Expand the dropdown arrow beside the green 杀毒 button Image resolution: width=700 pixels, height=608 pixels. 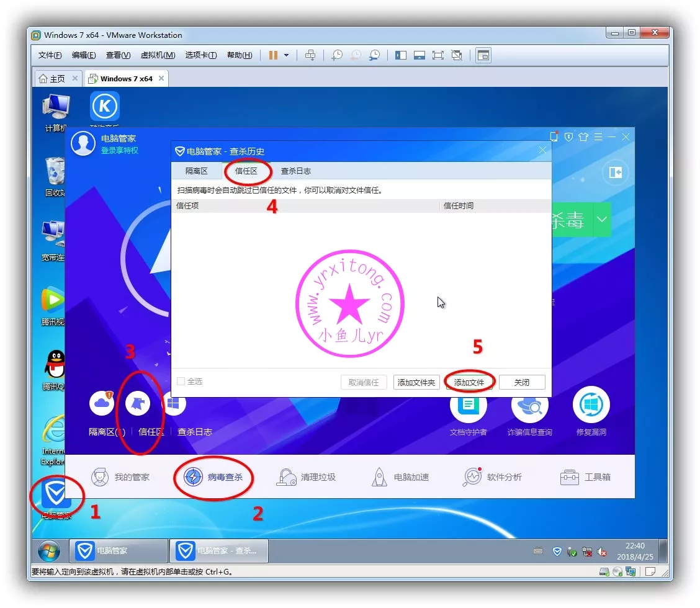[x=601, y=220]
